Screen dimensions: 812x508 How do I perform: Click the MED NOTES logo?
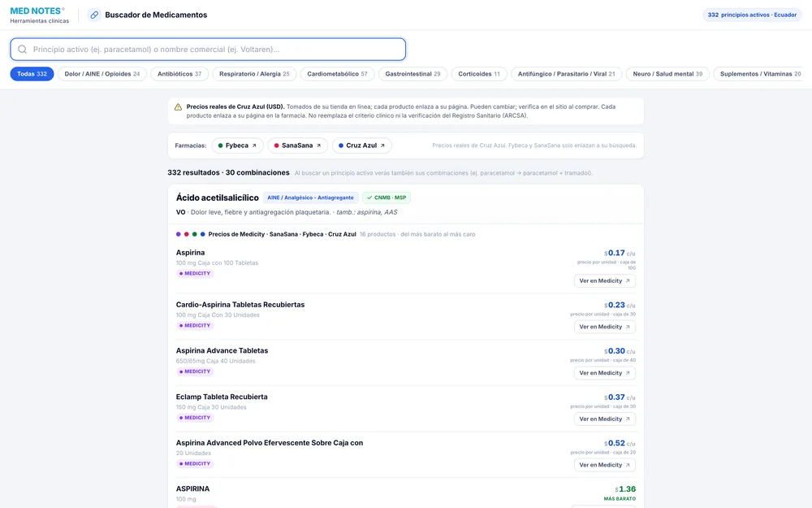coord(37,11)
